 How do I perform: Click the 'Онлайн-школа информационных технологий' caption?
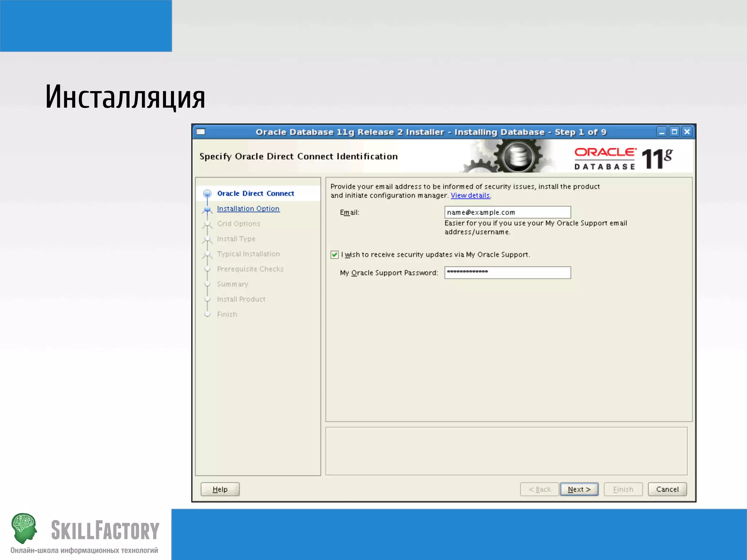point(84,550)
